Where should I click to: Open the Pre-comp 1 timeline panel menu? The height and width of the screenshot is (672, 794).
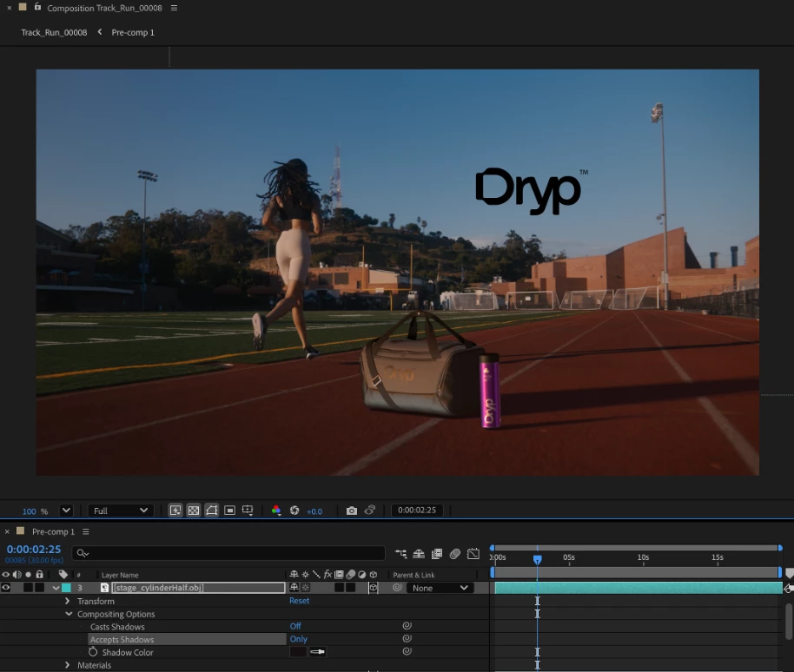click(86, 531)
